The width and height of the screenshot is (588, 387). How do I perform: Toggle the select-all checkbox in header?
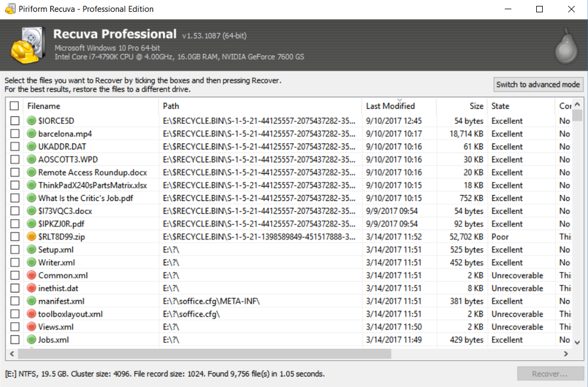coord(15,106)
